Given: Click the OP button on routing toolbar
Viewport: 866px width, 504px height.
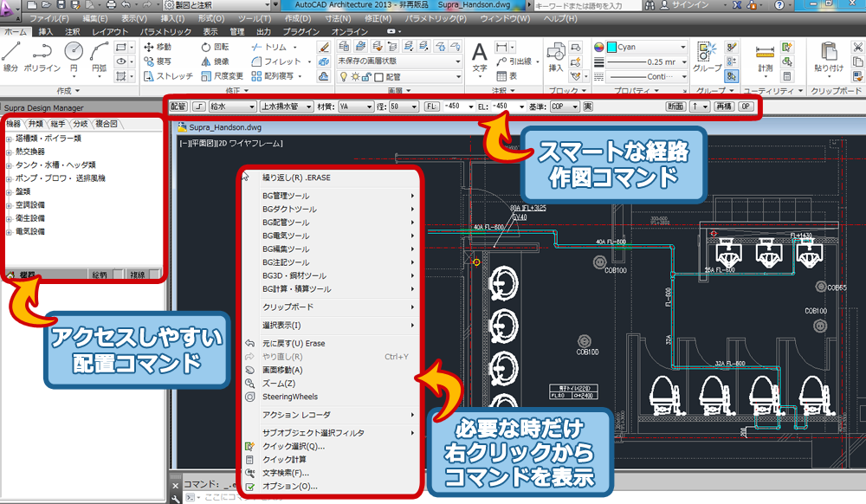Looking at the screenshot, I should point(746,106).
